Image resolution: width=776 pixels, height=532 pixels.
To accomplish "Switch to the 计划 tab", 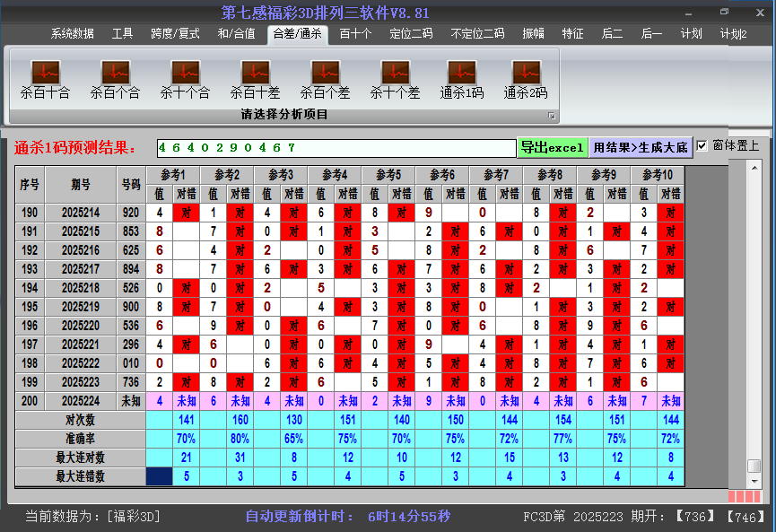I will pos(691,34).
